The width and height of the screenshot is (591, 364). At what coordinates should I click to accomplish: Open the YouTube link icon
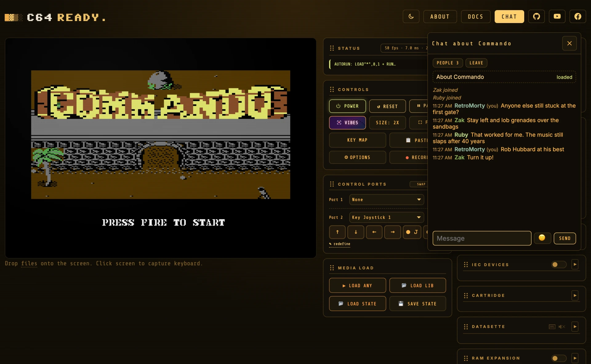click(x=557, y=17)
